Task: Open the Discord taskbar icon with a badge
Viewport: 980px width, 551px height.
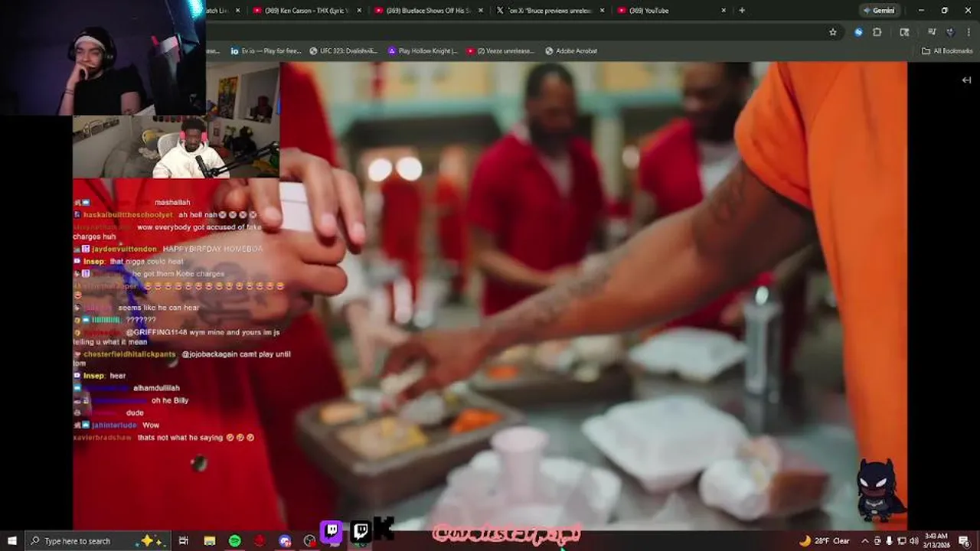Action: pyautogui.click(x=285, y=541)
